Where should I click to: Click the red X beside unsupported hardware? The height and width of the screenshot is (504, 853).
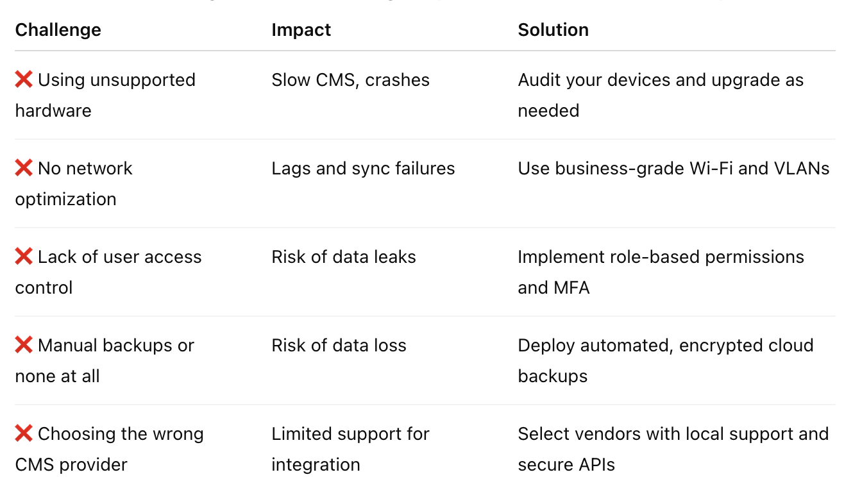coord(24,80)
